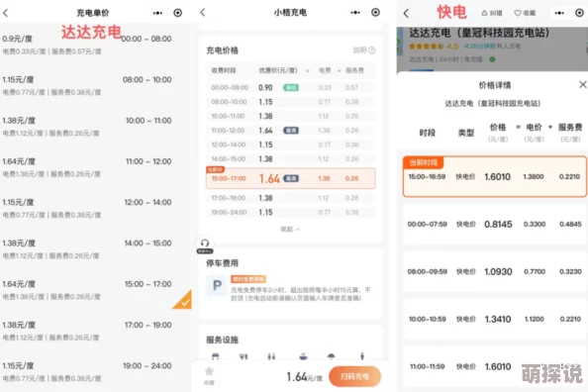Tap the 1.38元/度 14:00 – 15:00 row
Viewport: 588px width, 392px height.
tap(96, 249)
